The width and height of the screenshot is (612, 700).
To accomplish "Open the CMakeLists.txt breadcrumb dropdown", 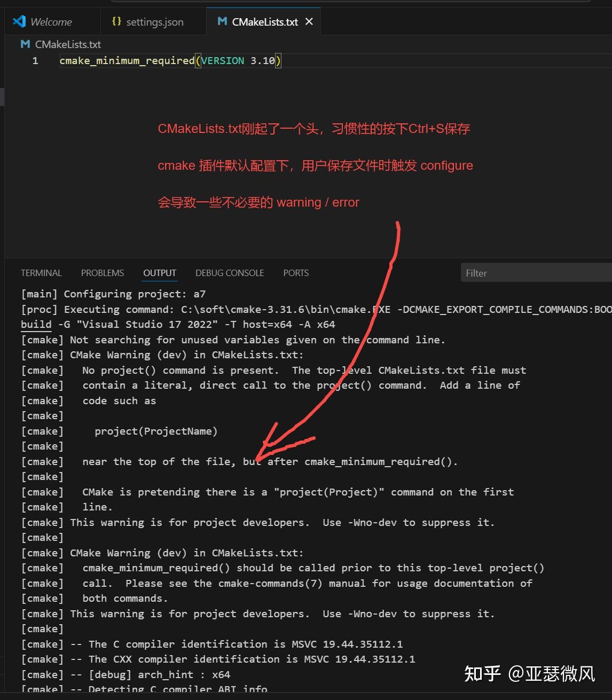I will (x=67, y=44).
